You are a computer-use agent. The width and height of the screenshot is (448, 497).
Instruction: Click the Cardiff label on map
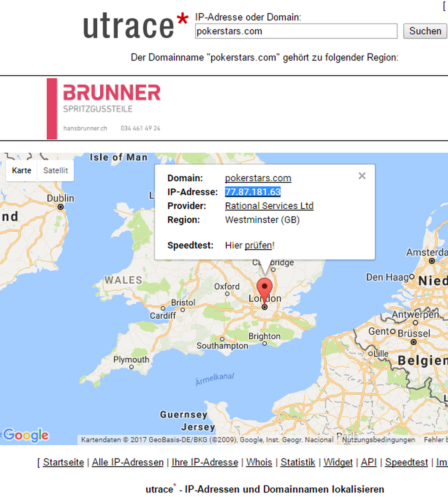pyautogui.click(x=163, y=316)
